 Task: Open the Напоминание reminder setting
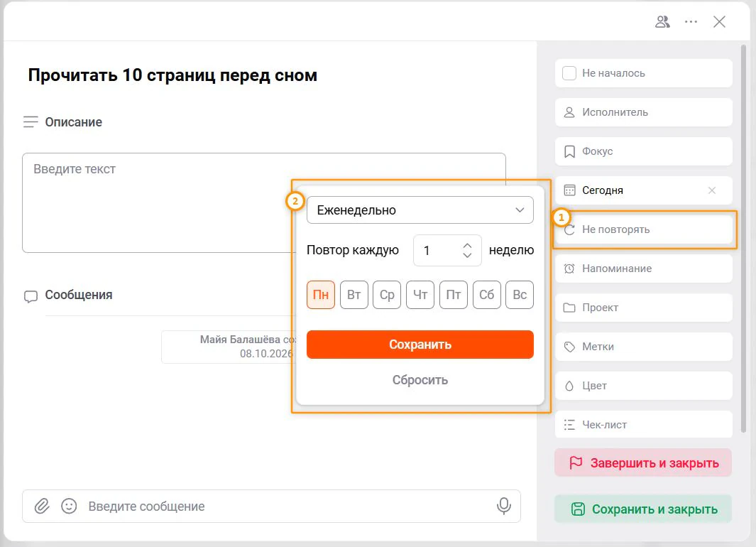coord(644,269)
